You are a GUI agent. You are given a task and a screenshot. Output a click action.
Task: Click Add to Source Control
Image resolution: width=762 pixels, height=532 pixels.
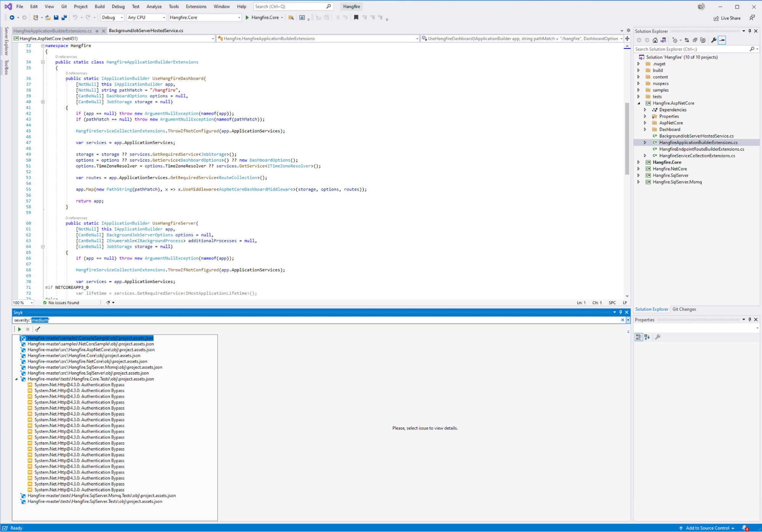click(707, 528)
